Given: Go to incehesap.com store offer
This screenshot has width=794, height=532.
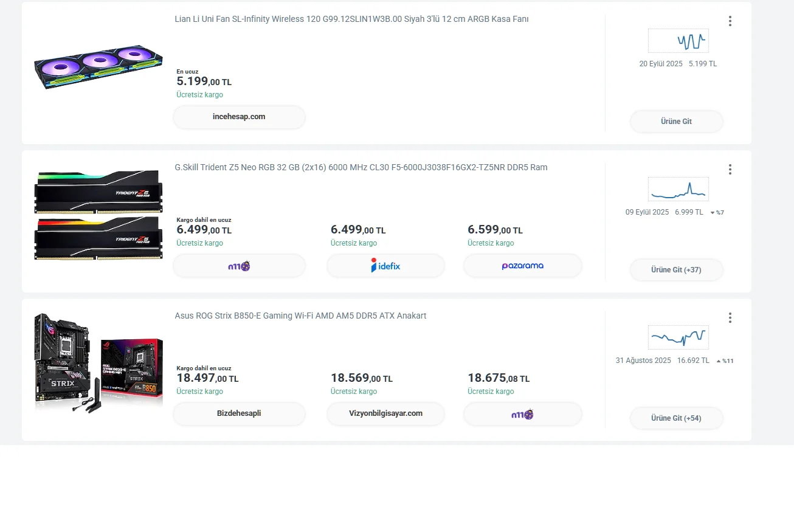Looking at the screenshot, I should (x=239, y=117).
